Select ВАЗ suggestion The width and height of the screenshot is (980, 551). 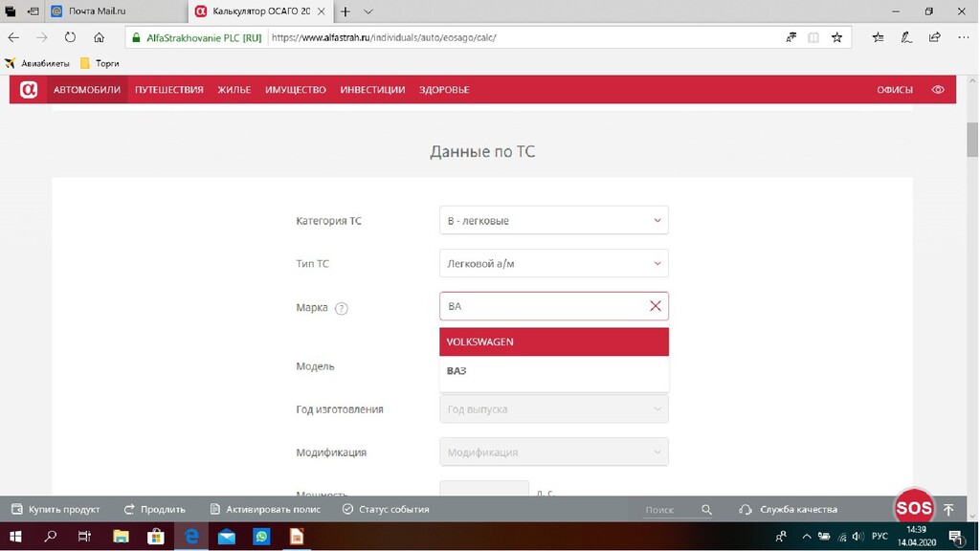pyautogui.click(x=554, y=370)
